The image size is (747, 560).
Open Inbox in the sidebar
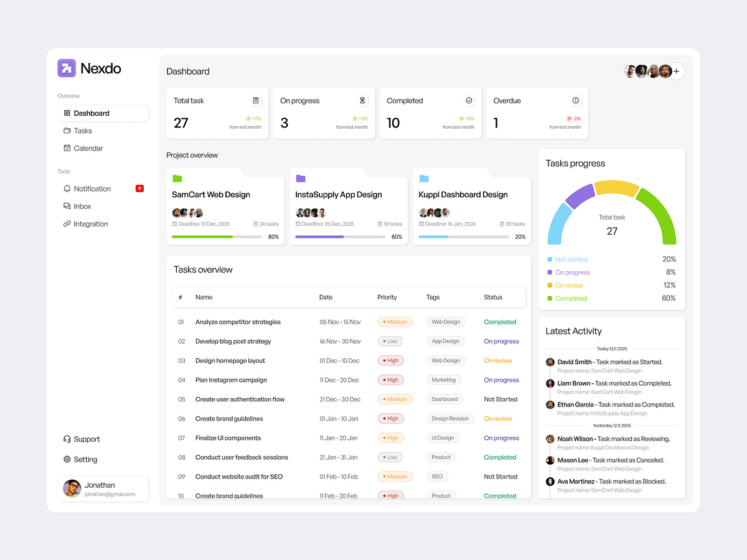[77, 206]
